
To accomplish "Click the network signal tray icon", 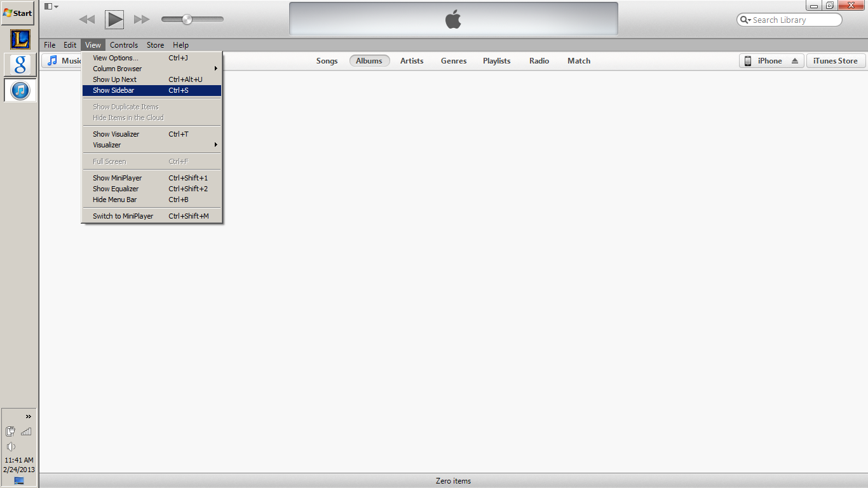I will click(x=26, y=431).
